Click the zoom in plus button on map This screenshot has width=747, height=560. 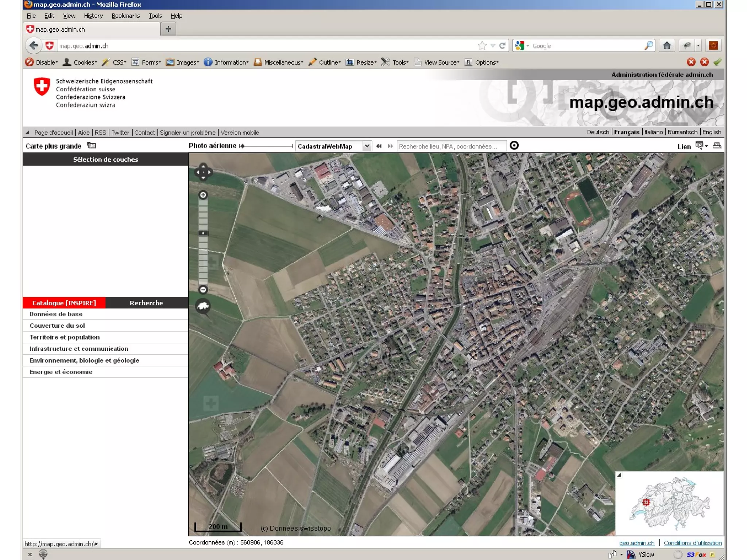[203, 195]
